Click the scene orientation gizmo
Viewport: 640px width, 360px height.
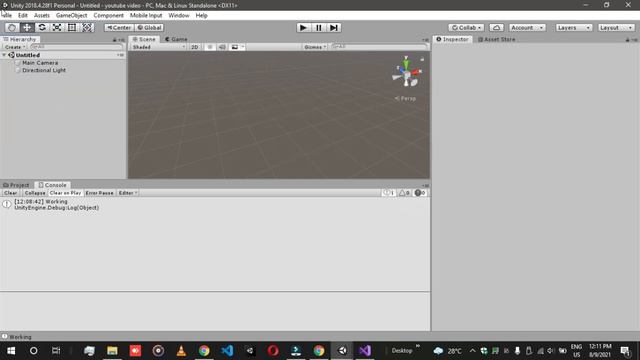407,73
